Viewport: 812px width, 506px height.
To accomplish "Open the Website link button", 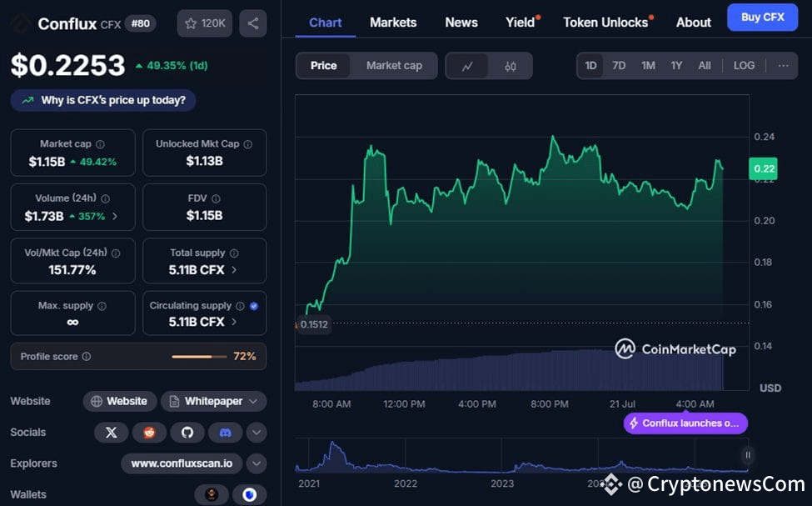I will [x=120, y=401].
